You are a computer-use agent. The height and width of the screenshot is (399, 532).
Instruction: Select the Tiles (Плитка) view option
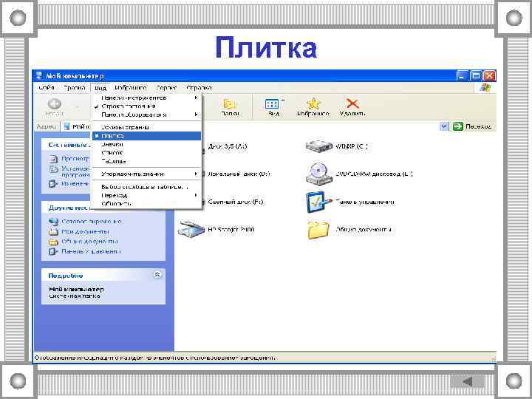pyautogui.click(x=146, y=136)
